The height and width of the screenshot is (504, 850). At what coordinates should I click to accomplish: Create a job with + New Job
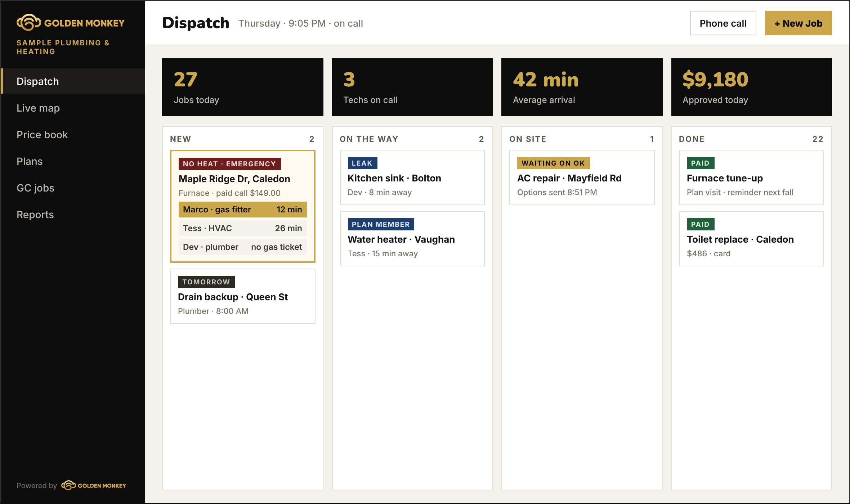point(798,23)
